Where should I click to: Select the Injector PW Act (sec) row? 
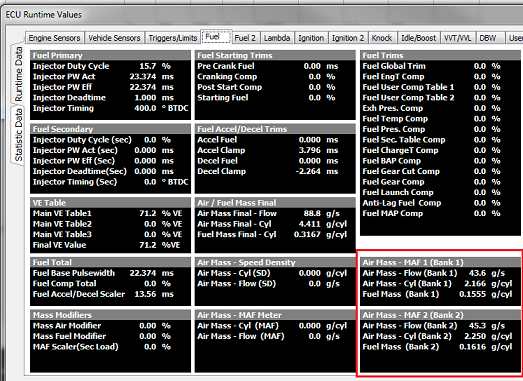point(110,150)
